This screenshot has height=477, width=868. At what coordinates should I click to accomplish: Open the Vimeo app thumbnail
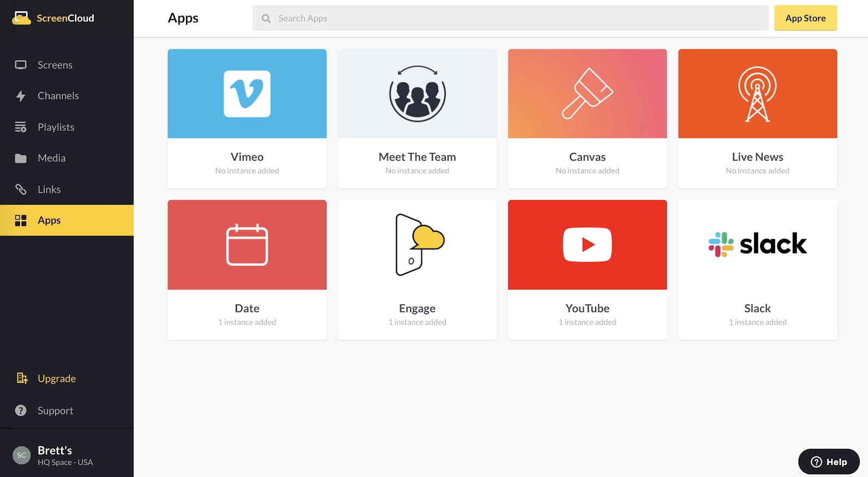click(247, 94)
